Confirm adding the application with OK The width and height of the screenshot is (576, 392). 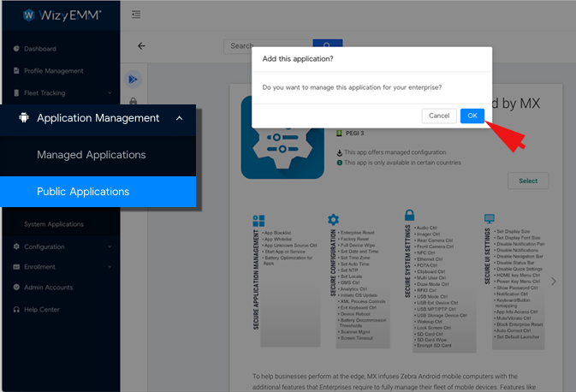(472, 116)
